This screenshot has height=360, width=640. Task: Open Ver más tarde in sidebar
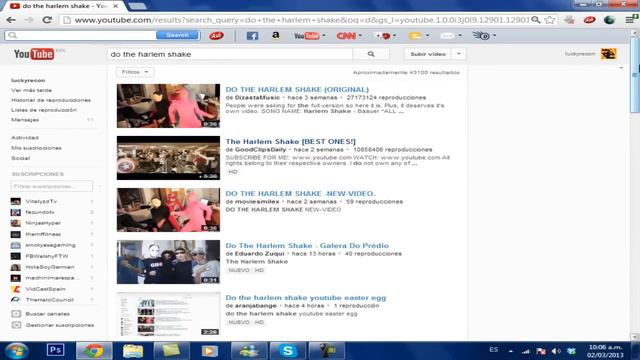click(31, 90)
